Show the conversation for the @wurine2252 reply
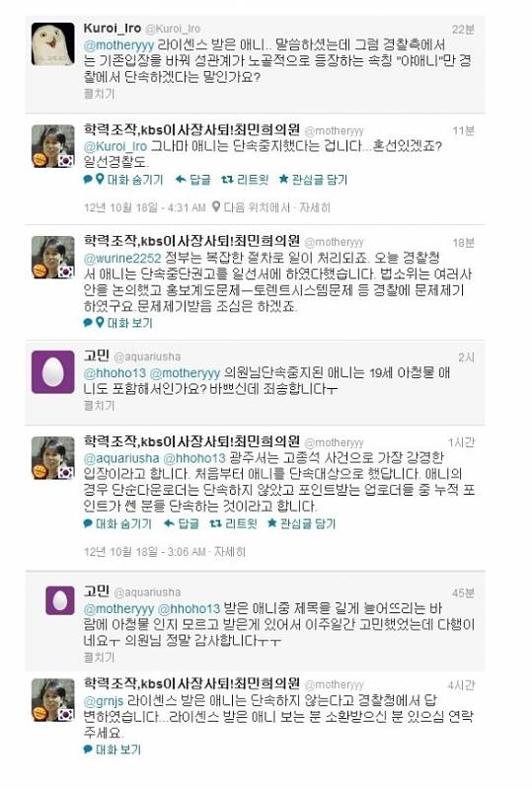Viewport: 532px width, 790px height. (x=129, y=323)
